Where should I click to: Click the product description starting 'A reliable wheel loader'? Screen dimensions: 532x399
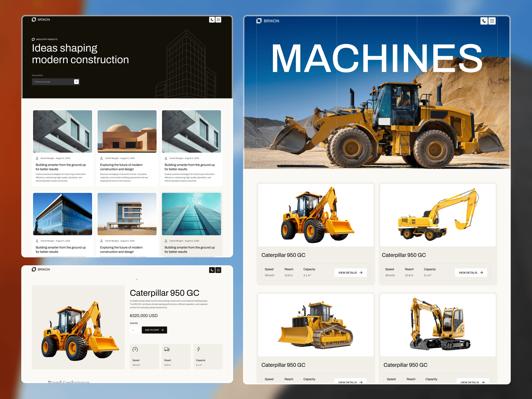point(169,304)
